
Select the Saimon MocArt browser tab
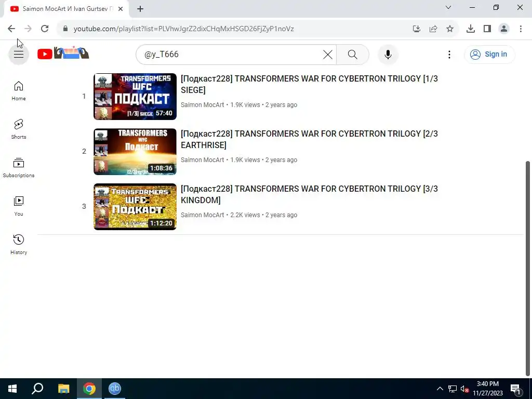(x=66, y=9)
